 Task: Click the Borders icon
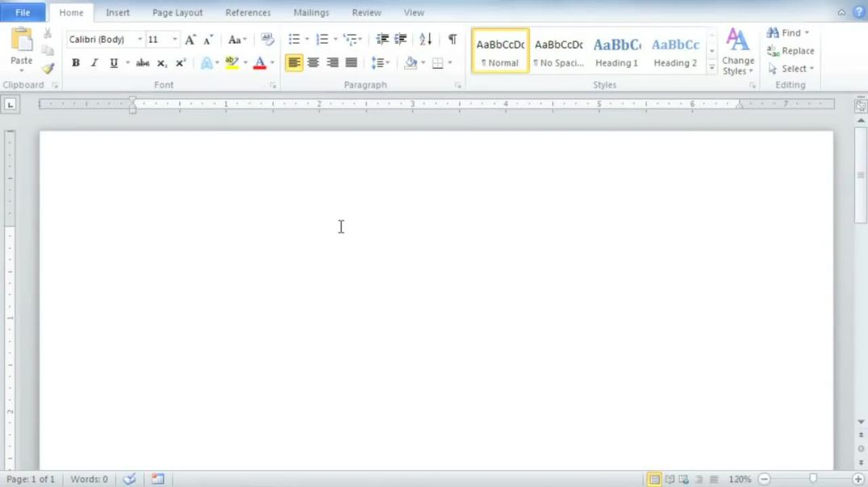point(437,63)
